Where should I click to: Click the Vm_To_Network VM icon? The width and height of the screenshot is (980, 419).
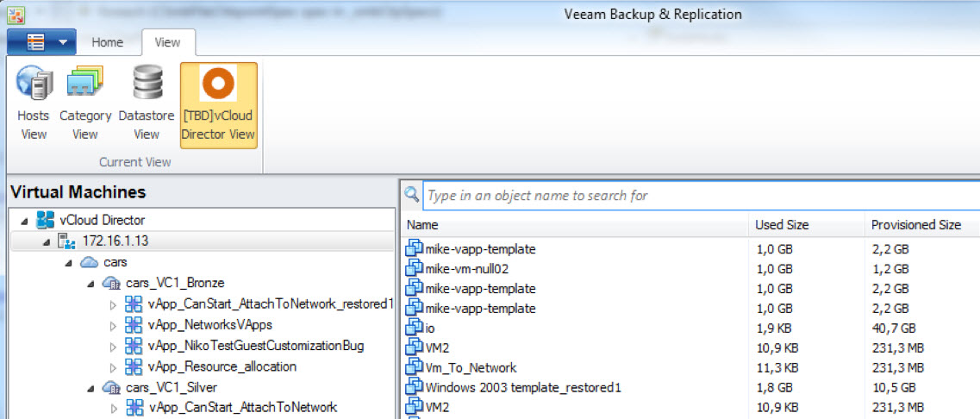[415, 367]
